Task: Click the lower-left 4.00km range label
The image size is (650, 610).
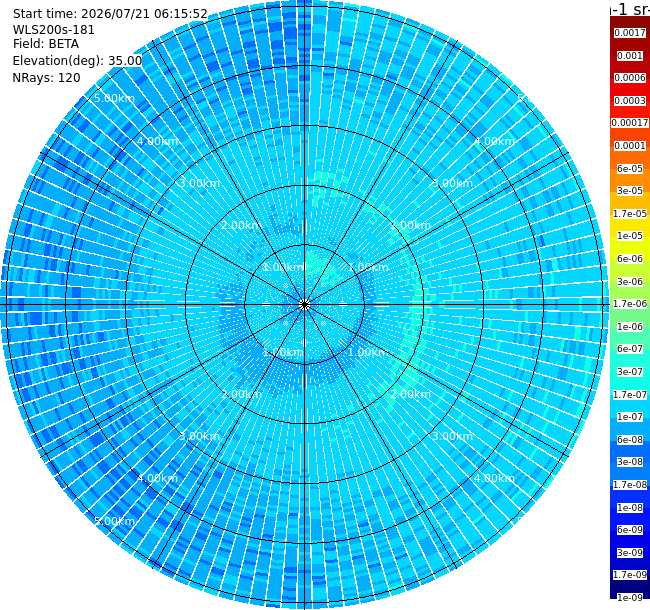Action: click(x=157, y=478)
